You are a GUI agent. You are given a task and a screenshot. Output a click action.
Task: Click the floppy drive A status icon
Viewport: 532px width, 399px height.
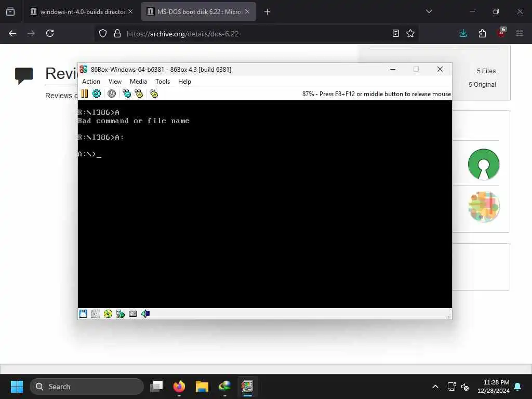[83, 314]
